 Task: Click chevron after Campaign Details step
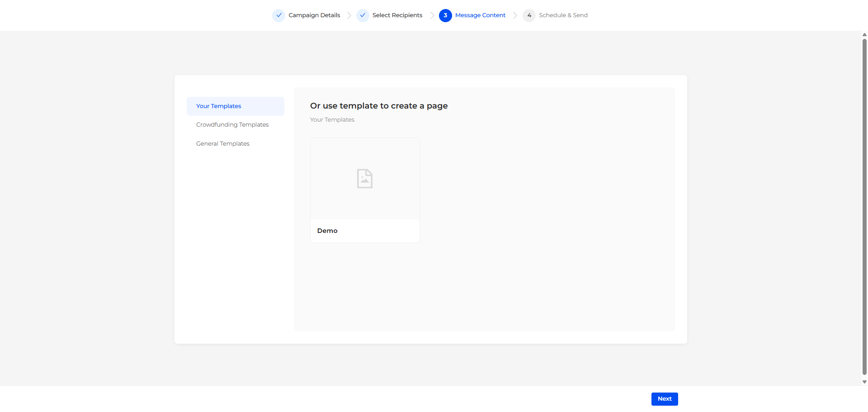tap(349, 15)
